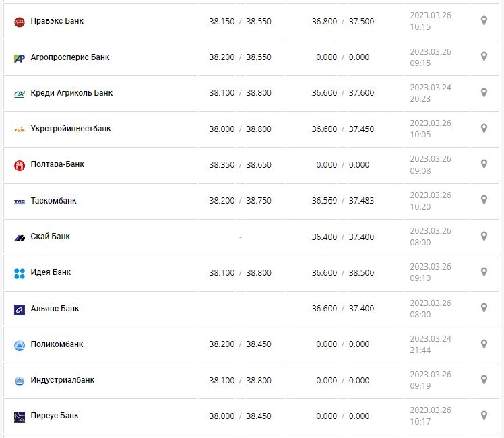504x438 pixels.
Task: Click the Индустриалбанк location marker
Action: (x=484, y=380)
